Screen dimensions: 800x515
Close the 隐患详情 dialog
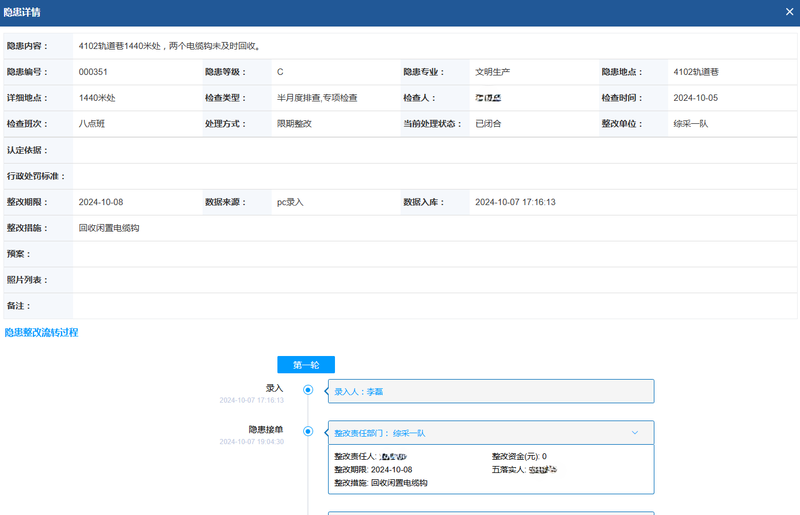click(x=789, y=12)
